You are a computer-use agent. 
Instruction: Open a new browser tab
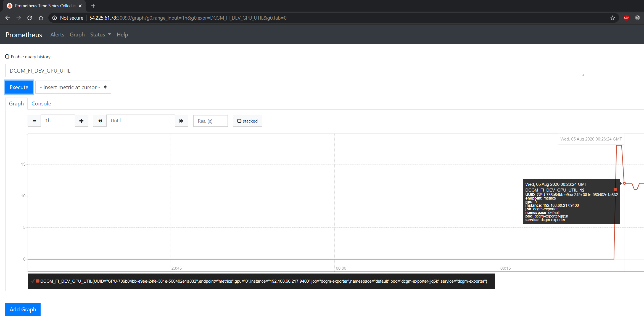[x=93, y=6]
